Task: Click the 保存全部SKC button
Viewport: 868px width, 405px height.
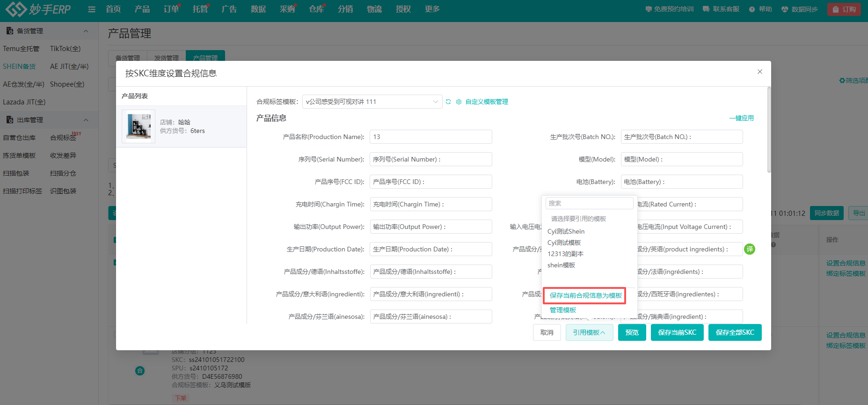Action: (x=735, y=332)
